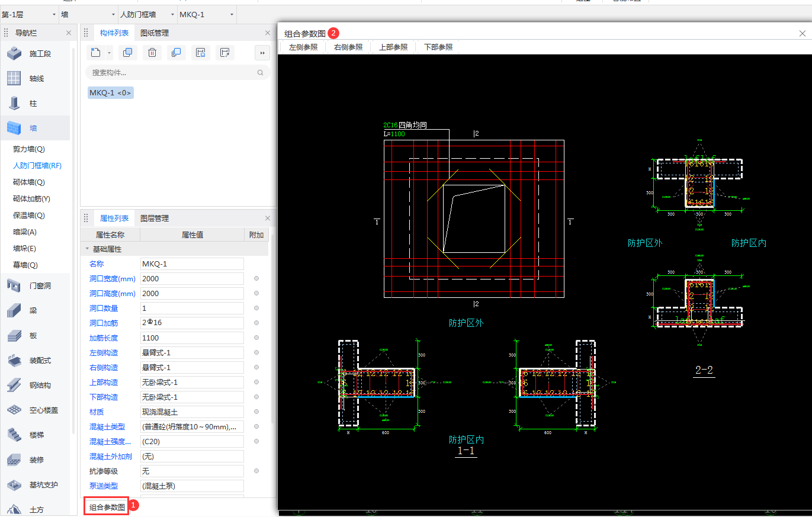Select 剪力墙(Q) in the wall list

tap(29, 149)
